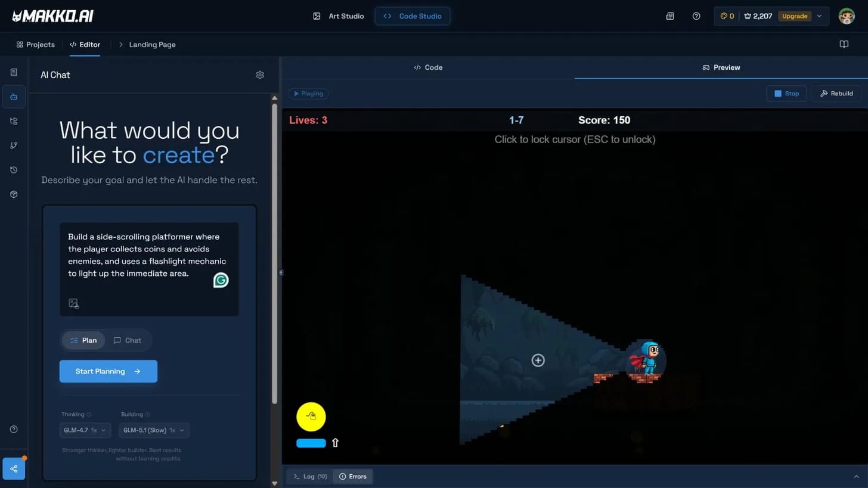Select the Art Studio tab
The height and width of the screenshot is (488, 868).
pos(339,16)
